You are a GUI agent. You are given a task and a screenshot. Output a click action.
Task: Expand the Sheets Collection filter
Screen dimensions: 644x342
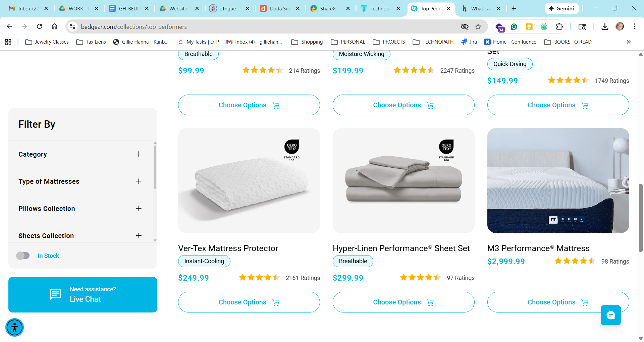pyautogui.click(x=139, y=236)
